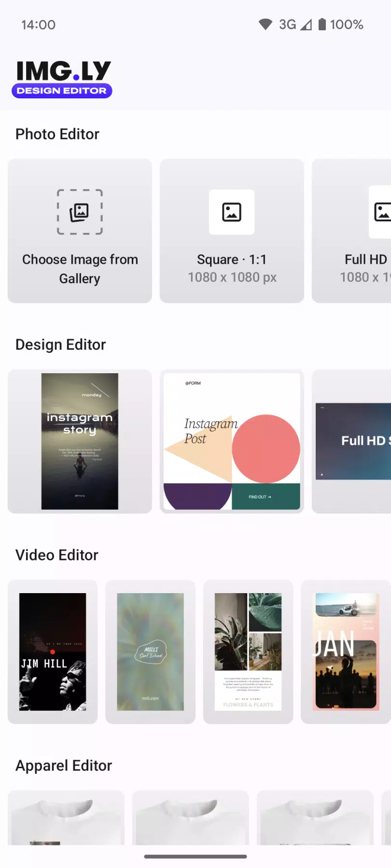The width and height of the screenshot is (391, 868).
Task: Open the Instagram Post design template
Action: (232, 441)
